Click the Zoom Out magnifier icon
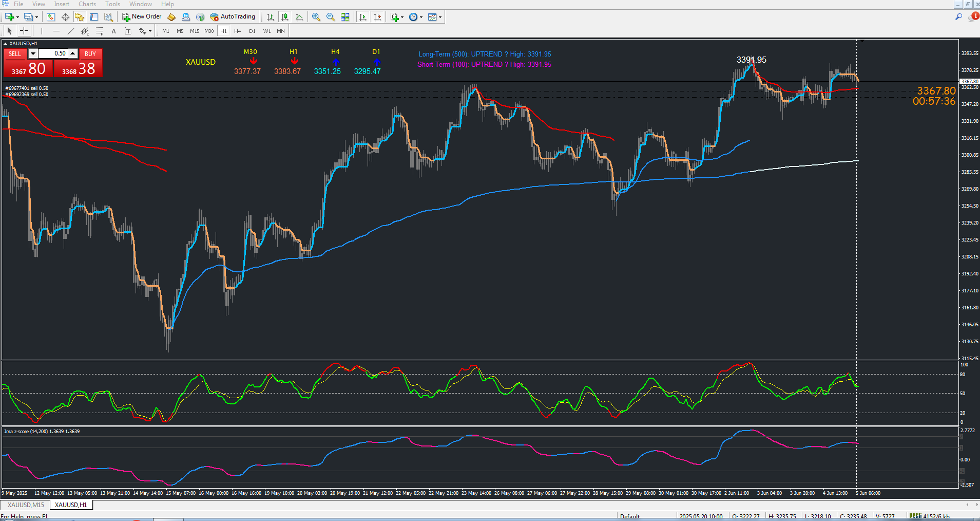 click(331, 17)
